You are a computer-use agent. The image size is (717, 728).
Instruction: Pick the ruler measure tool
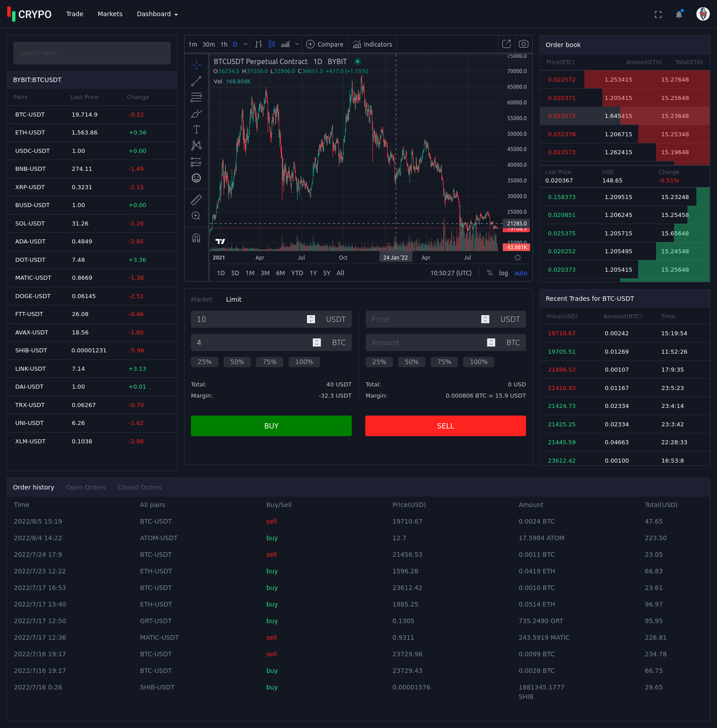[196, 199]
